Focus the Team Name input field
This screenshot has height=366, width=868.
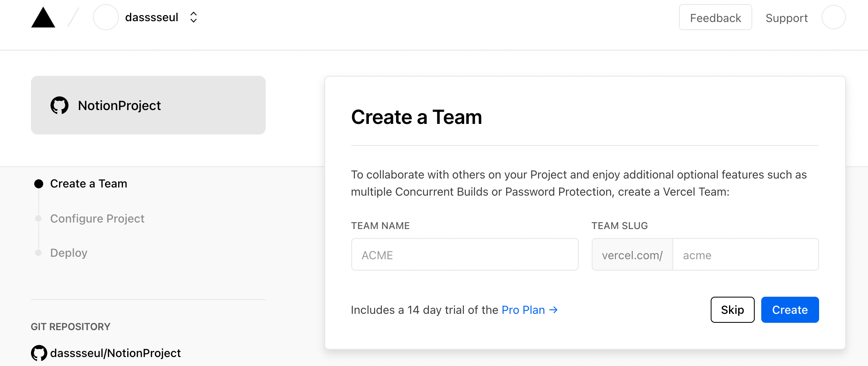click(465, 255)
